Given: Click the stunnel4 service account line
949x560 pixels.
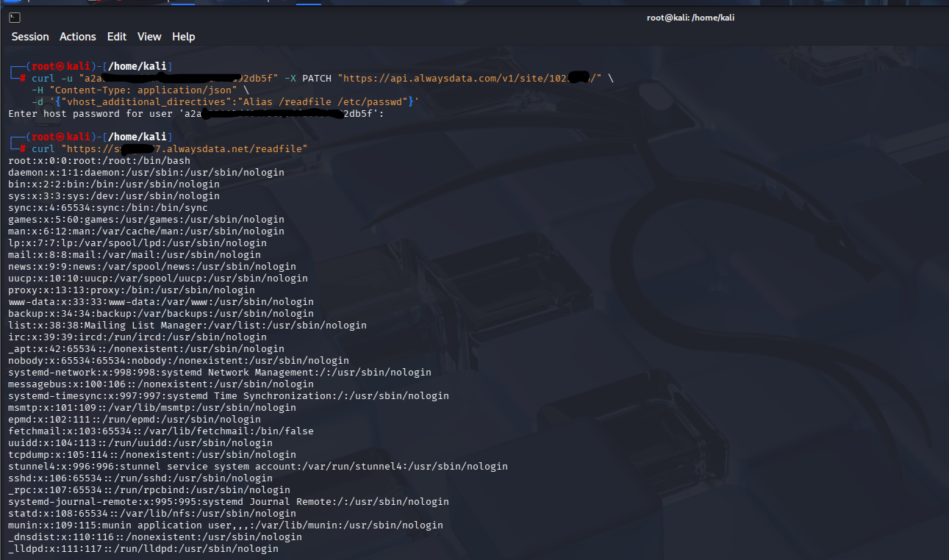Looking at the screenshot, I should click(x=257, y=466).
